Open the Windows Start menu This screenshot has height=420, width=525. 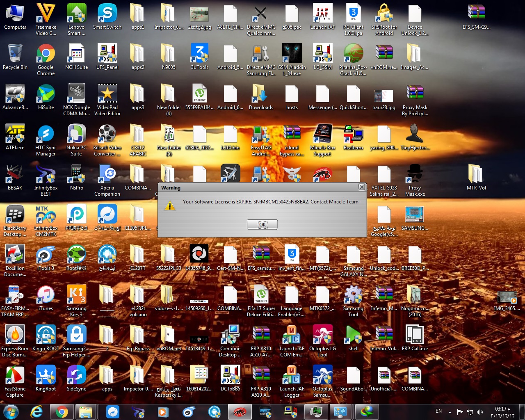(x=11, y=411)
